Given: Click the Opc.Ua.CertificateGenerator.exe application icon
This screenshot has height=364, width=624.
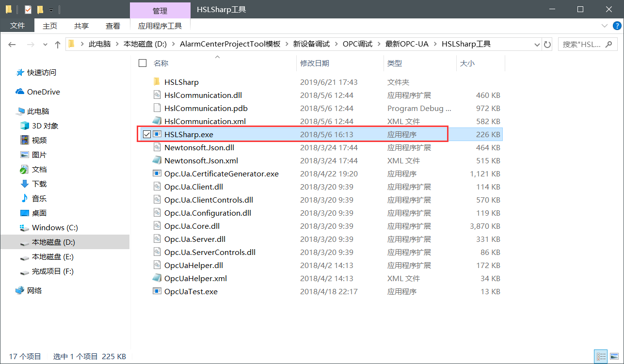Looking at the screenshot, I should tap(157, 174).
